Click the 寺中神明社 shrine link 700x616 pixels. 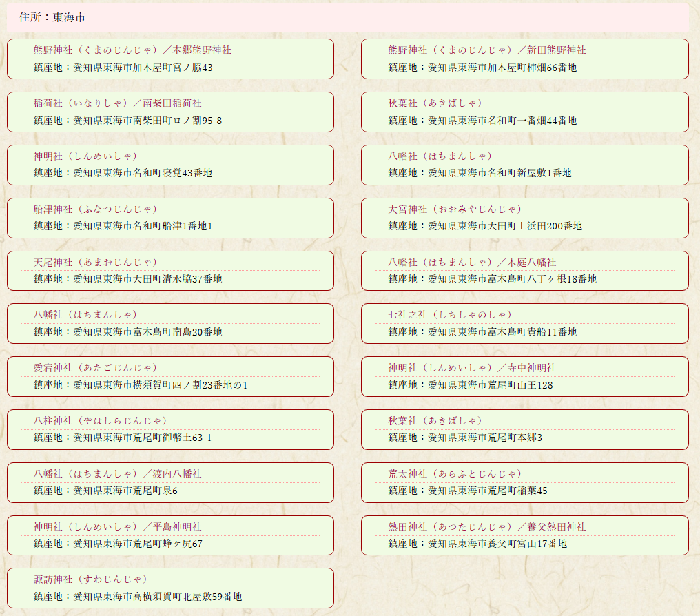pos(471,368)
